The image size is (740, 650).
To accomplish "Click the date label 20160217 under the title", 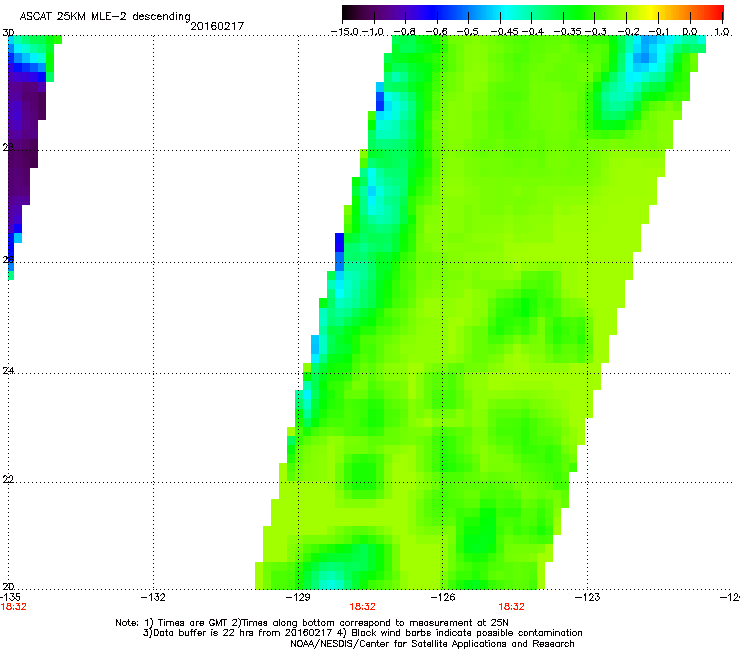I will click(x=217, y=26).
